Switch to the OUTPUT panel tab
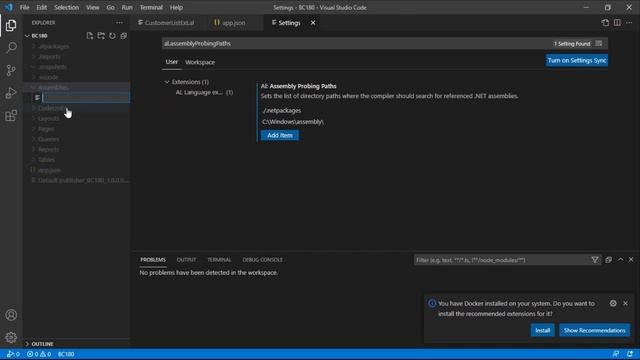The width and height of the screenshot is (640, 360). click(186, 260)
